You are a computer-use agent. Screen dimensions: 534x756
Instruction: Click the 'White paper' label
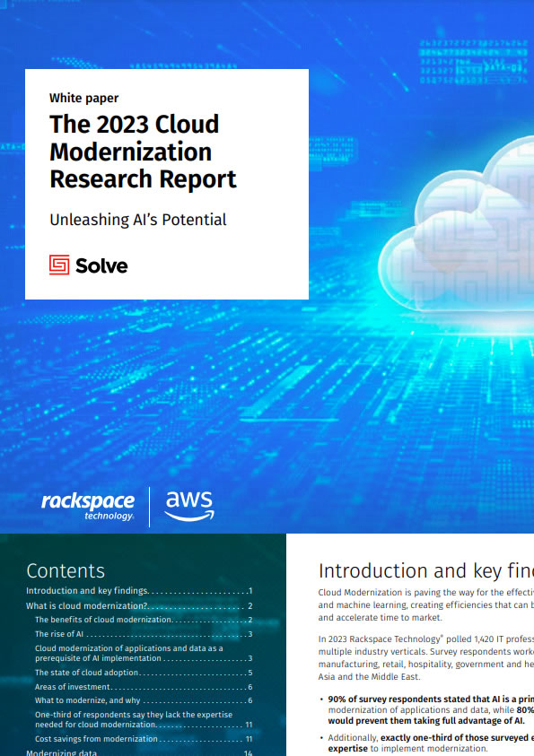84,98
